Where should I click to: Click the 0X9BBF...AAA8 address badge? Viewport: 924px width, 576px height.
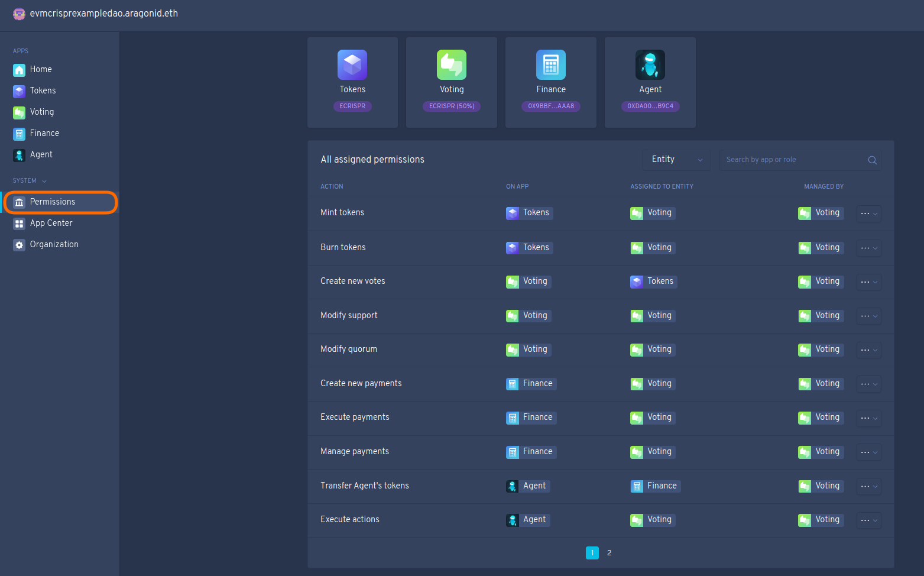[551, 106]
